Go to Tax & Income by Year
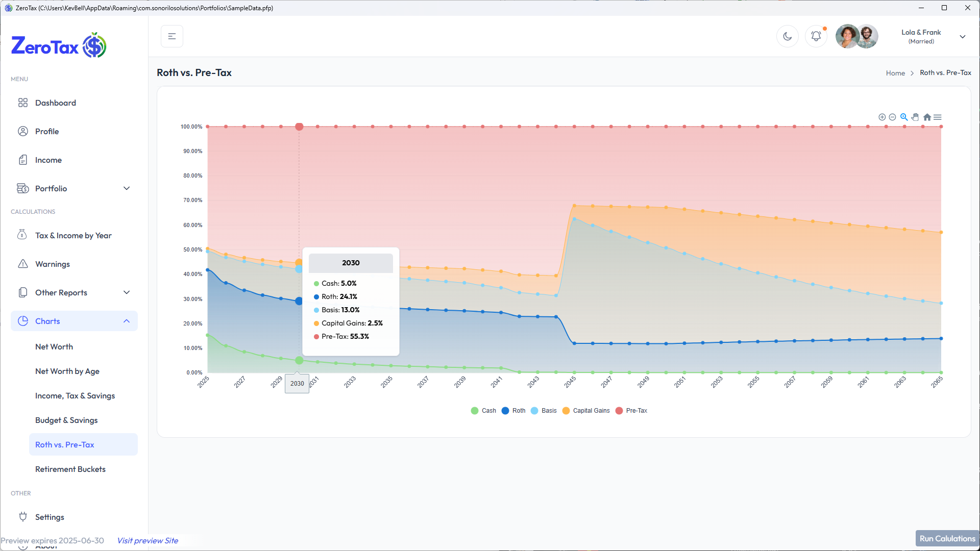This screenshot has width=980, height=551. [73, 235]
